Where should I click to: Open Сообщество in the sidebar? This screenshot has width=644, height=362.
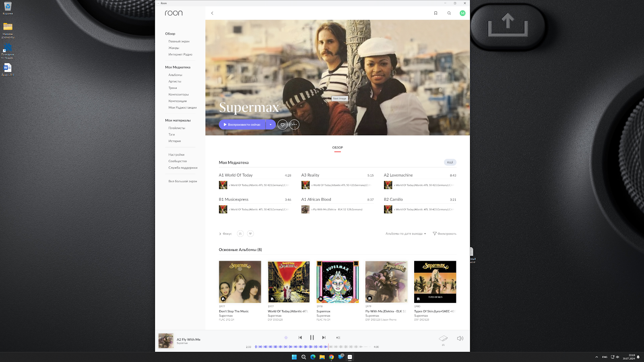coord(178,161)
